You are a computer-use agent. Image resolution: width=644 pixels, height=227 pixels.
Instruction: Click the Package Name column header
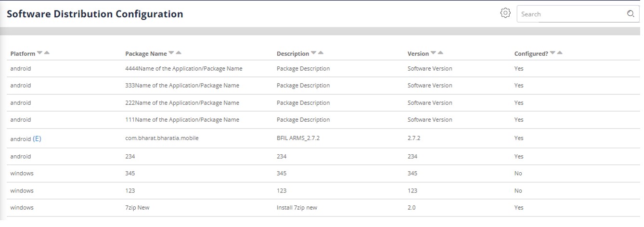pos(146,53)
